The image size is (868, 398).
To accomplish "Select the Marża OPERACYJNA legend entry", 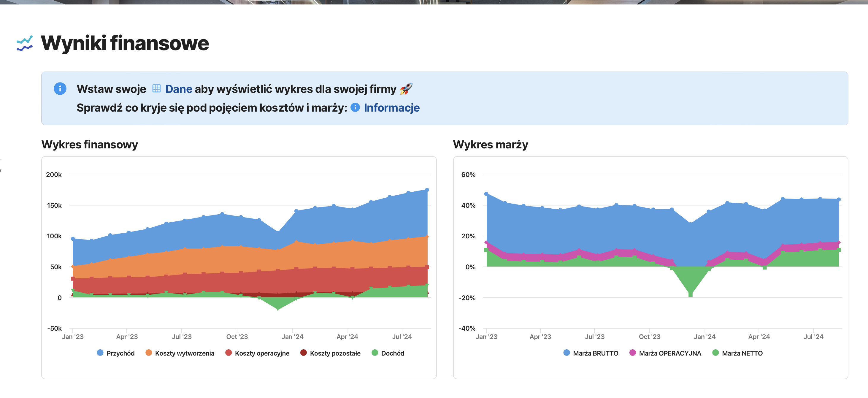I will pyautogui.click(x=664, y=353).
